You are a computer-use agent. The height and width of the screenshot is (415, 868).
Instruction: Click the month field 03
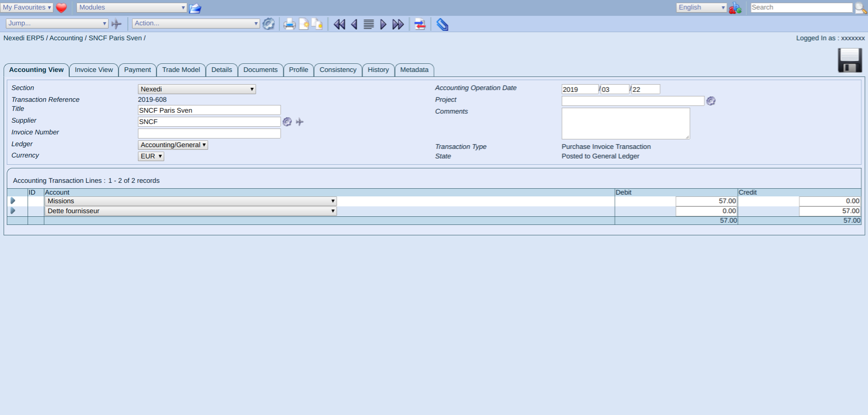click(x=615, y=89)
